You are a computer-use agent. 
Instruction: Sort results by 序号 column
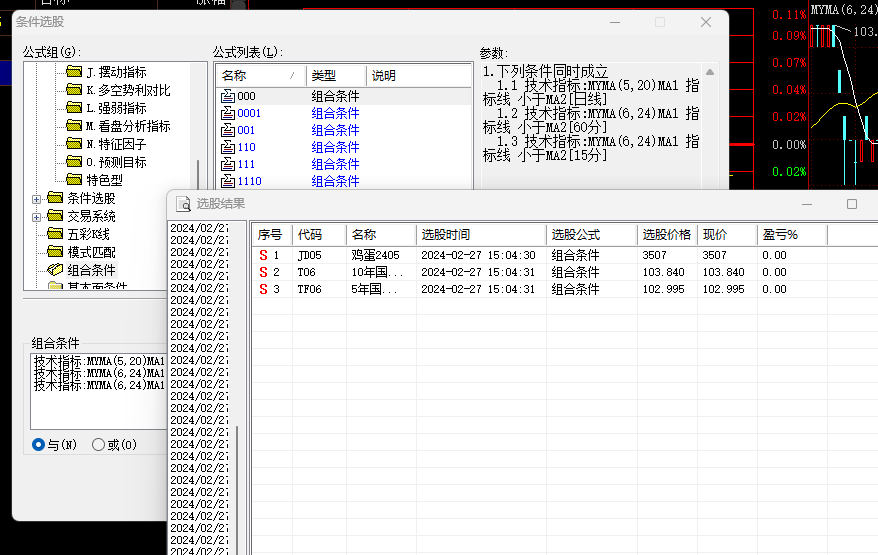272,235
